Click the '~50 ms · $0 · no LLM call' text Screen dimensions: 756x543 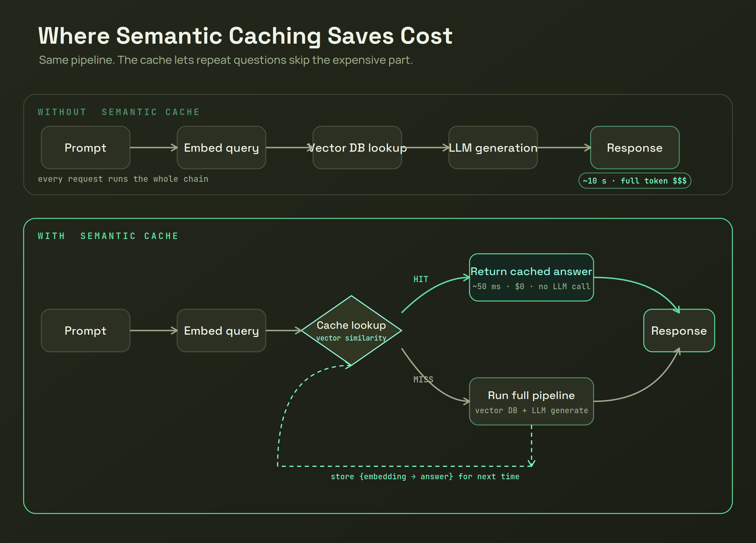pos(531,287)
